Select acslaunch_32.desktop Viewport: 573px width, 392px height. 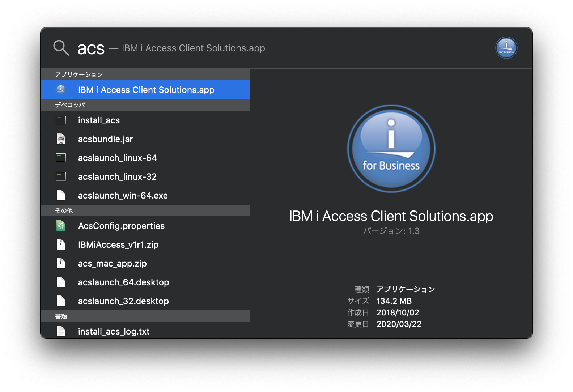(x=145, y=301)
